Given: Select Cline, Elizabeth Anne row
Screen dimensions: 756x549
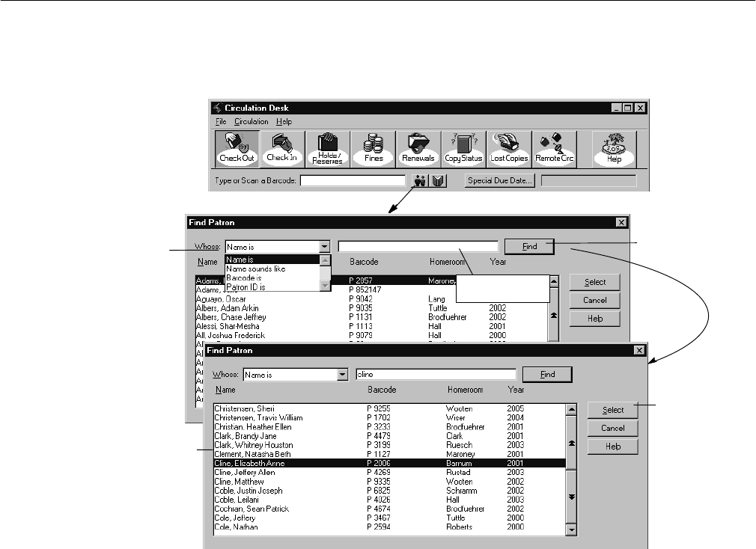Looking at the screenshot, I should (389, 463).
